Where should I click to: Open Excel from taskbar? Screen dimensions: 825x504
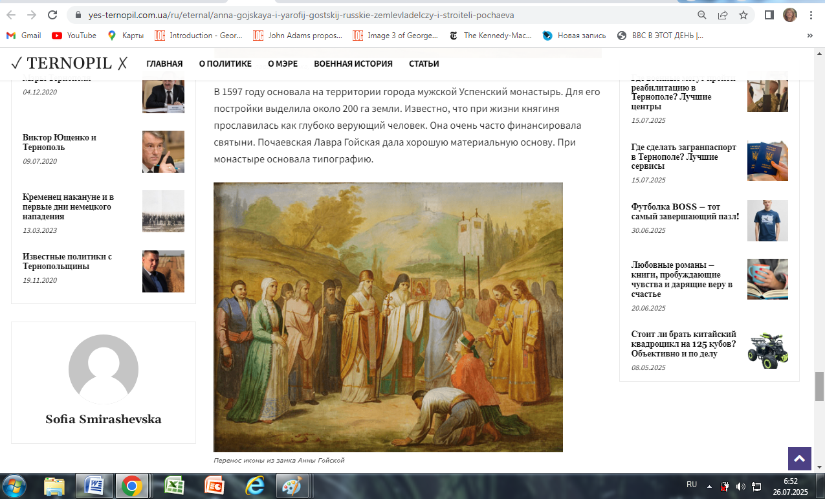[x=173, y=487]
